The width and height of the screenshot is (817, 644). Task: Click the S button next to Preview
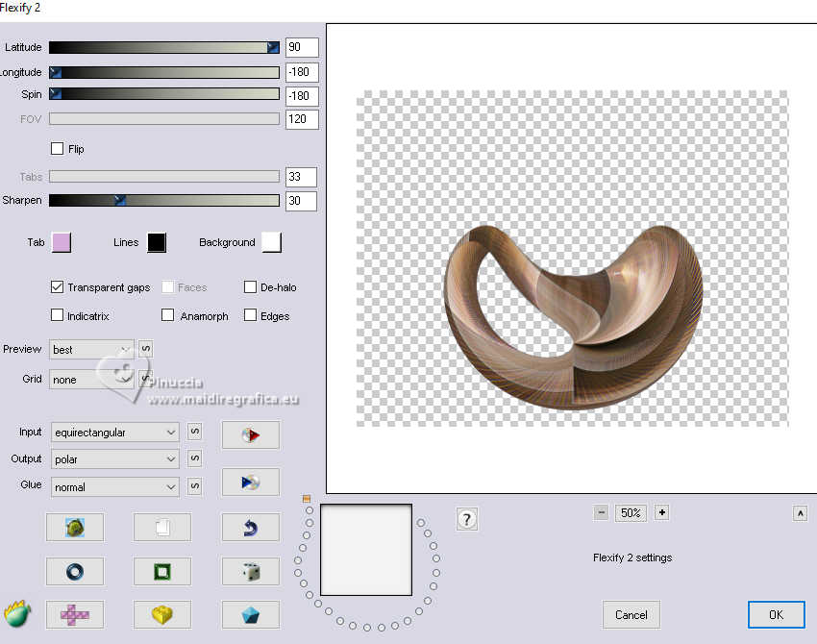pos(146,349)
